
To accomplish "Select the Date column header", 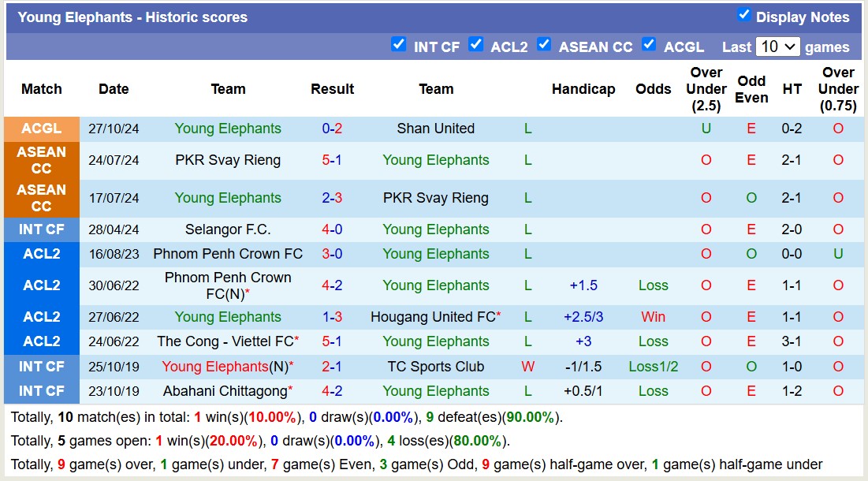I will (x=114, y=89).
